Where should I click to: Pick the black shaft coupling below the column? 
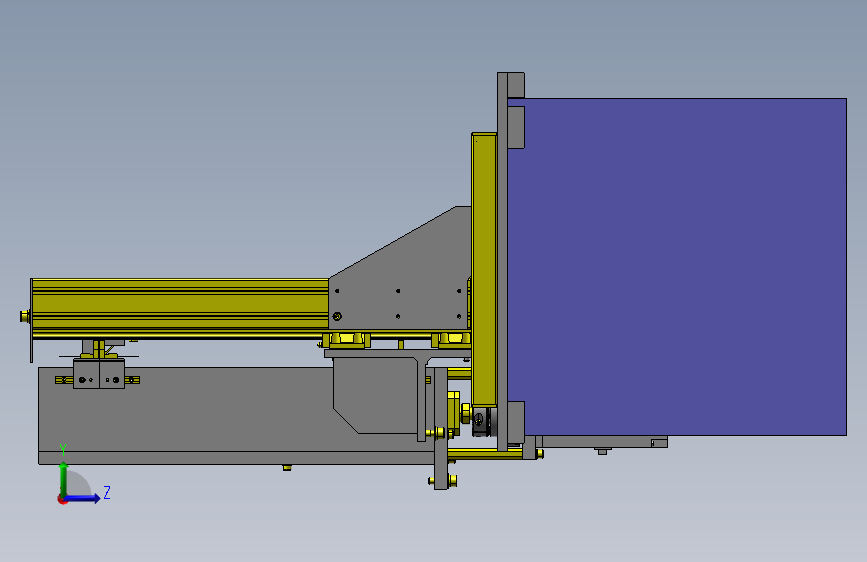click(x=480, y=422)
